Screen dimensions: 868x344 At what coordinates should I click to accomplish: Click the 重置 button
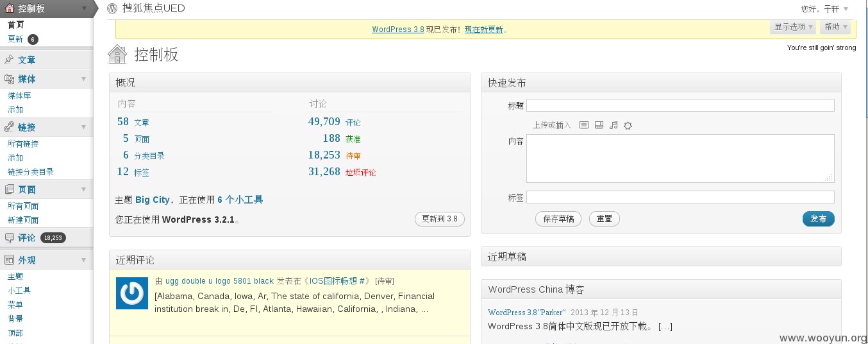click(x=604, y=219)
